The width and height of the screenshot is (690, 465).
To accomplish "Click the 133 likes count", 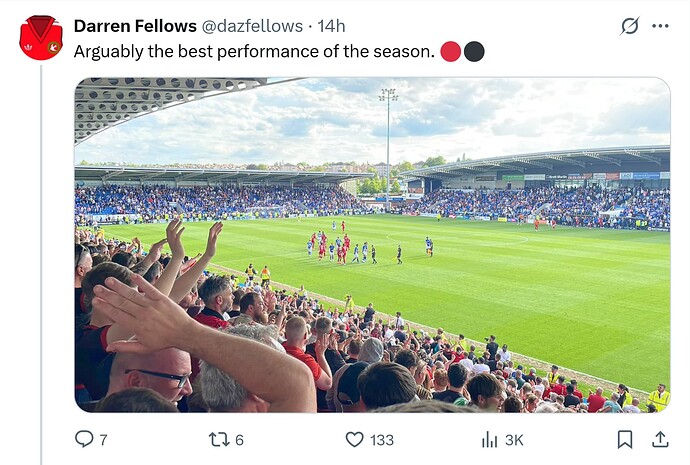I will pyautogui.click(x=382, y=439).
